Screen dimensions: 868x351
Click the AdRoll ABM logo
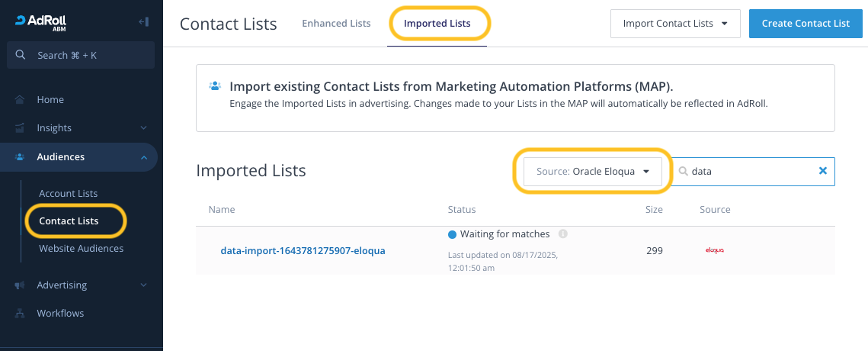pyautogui.click(x=39, y=22)
